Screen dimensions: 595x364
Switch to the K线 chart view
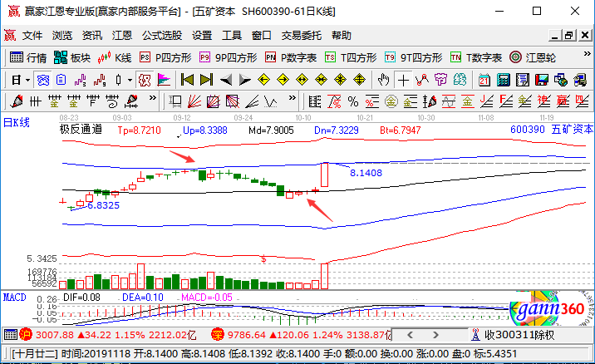pos(114,57)
